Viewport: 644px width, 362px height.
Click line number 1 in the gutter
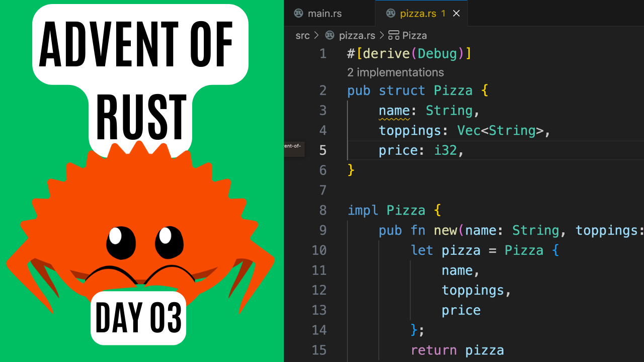point(323,53)
